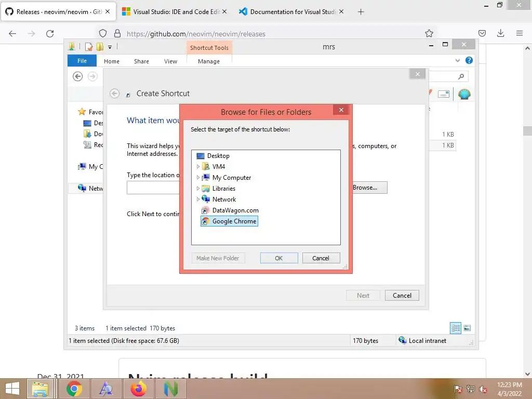Click Explorer back navigation arrow

pos(78,76)
